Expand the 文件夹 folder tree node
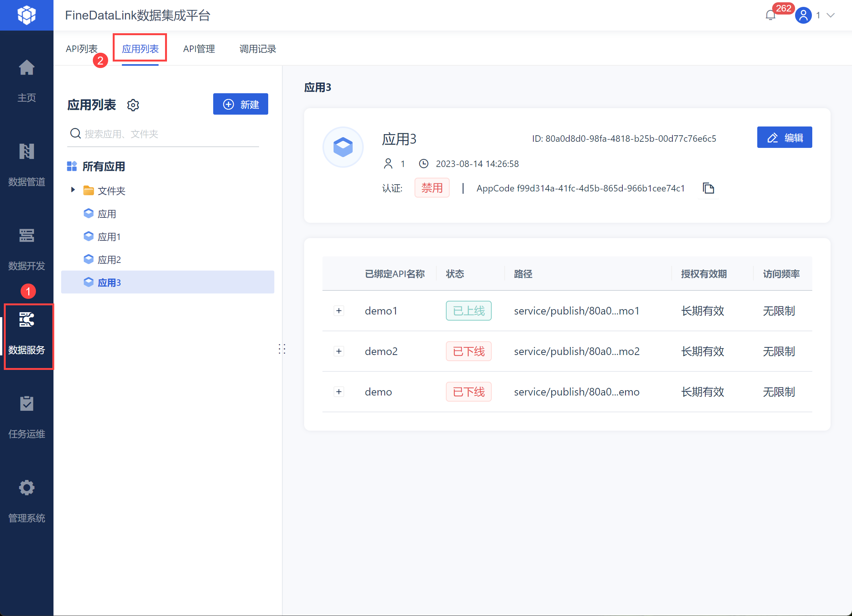This screenshot has height=616, width=852. tap(73, 190)
